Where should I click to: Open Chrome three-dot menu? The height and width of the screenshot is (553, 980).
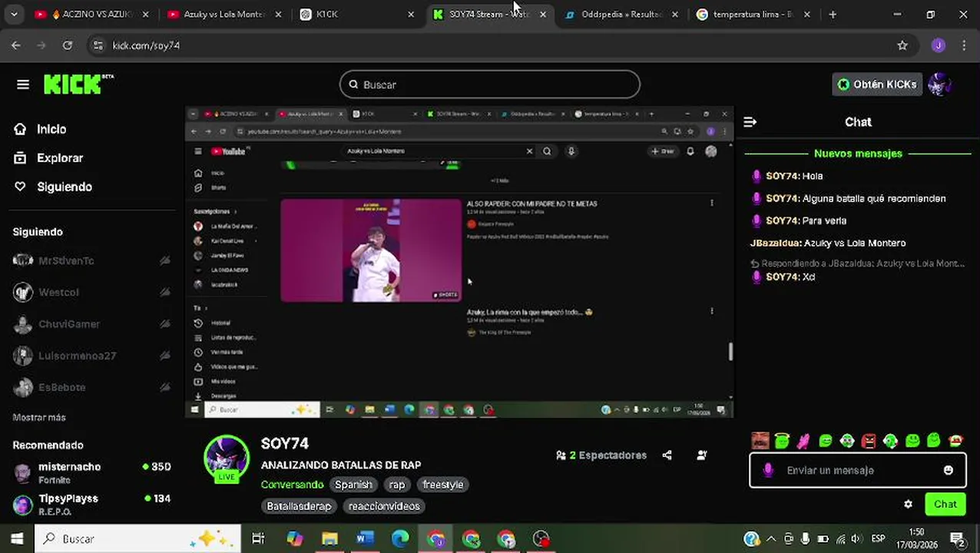tap(964, 45)
